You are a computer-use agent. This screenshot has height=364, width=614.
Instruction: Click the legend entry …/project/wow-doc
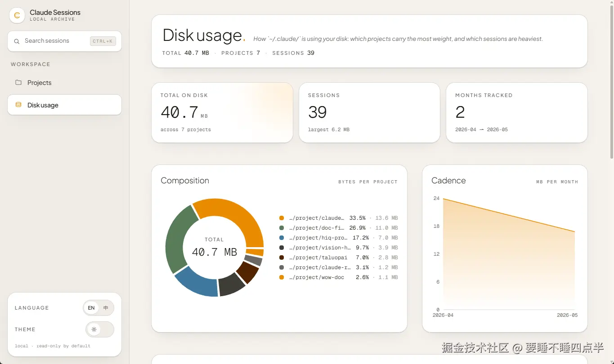click(338, 277)
